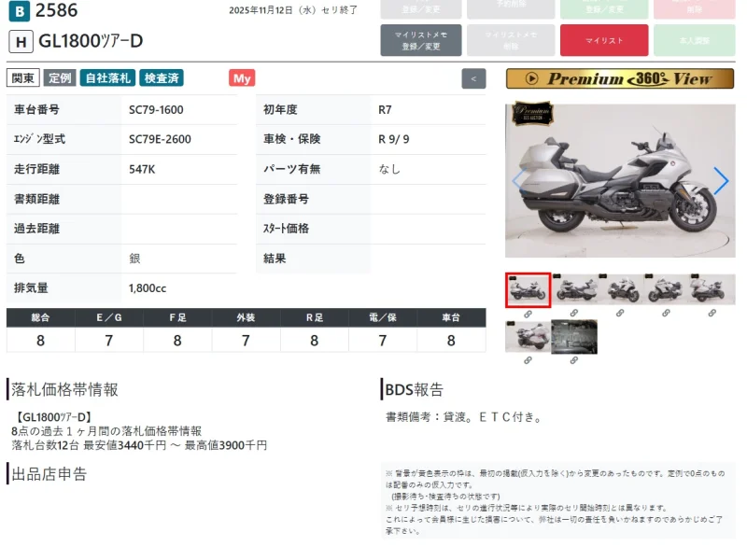The width and height of the screenshot is (747, 560).
Task: Click the displacement value 1,800cc
Action: pos(148,288)
